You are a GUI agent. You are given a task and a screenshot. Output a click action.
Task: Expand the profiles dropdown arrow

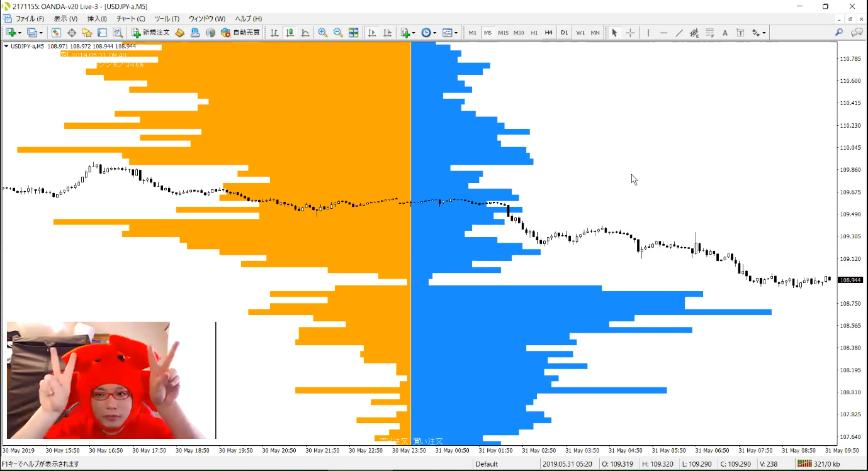[x=41, y=33]
